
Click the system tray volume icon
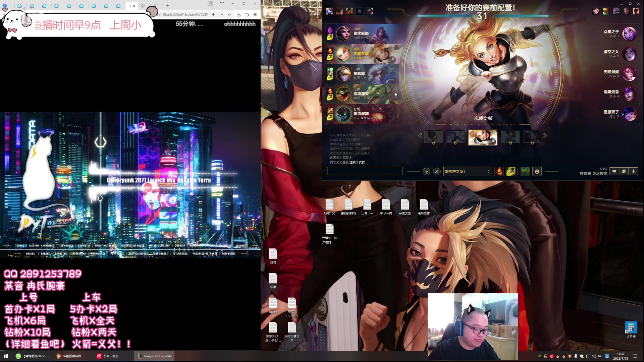coord(594,356)
